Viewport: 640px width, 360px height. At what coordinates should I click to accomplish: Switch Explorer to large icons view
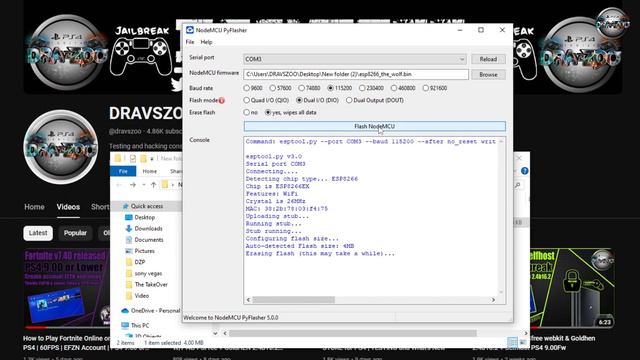(523, 342)
